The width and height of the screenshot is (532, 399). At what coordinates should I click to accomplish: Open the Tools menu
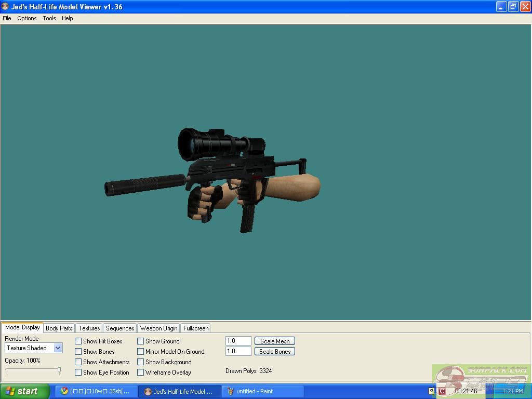(x=49, y=18)
